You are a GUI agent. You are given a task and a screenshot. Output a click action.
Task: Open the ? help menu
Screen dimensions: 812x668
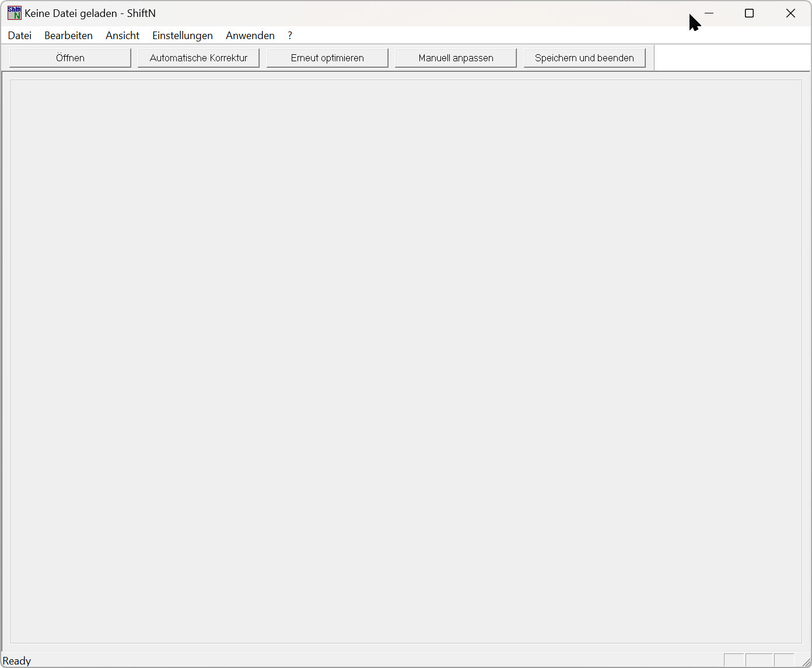pyautogui.click(x=290, y=36)
